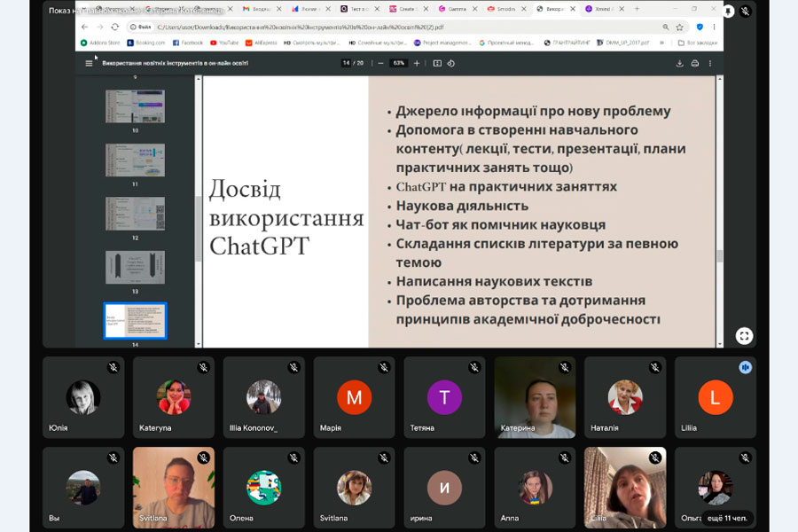
Task: Open the new tab plus button
Action: (x=637, y=9)
